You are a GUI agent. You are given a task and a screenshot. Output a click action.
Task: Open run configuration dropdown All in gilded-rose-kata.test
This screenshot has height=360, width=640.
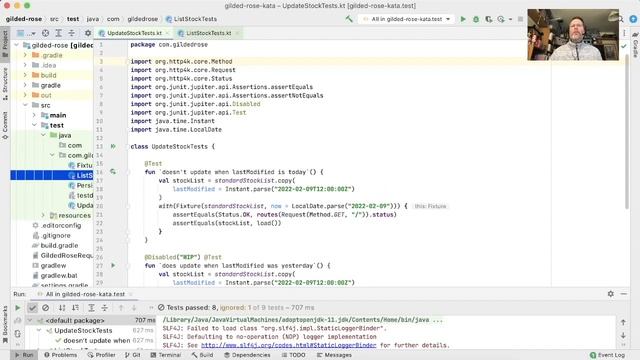pos(406,19)
